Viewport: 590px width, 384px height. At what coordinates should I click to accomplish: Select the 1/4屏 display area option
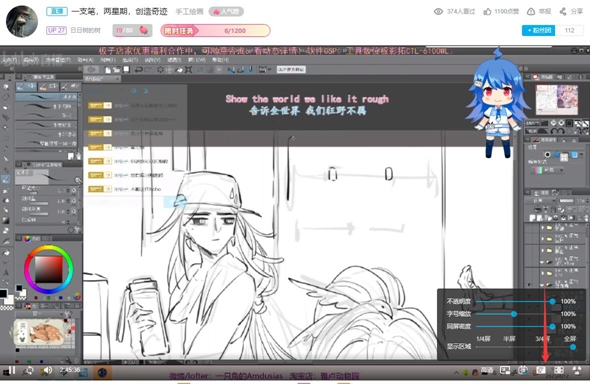483,339
